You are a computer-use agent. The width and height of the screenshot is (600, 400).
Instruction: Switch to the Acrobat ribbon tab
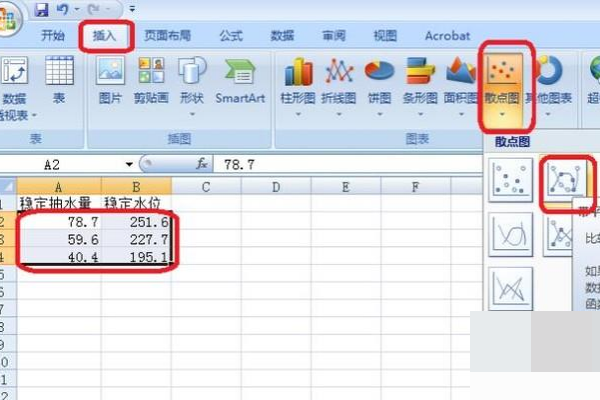point(447,36)
